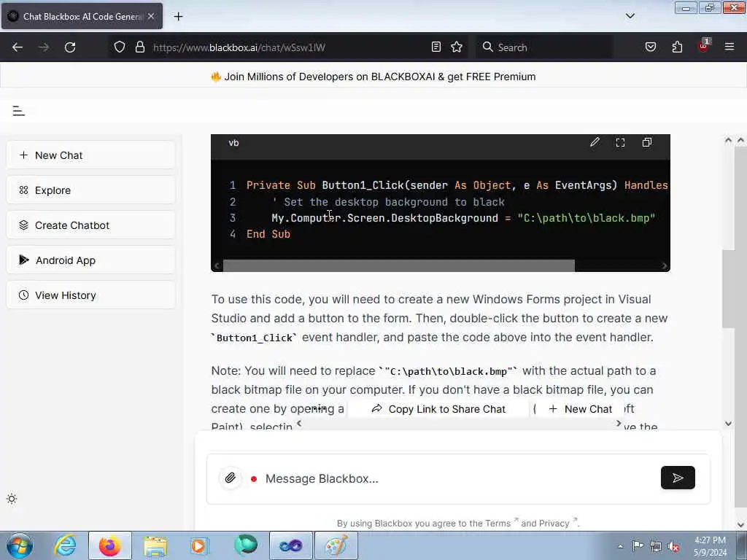The height and width of the screenshot is (560, 747).
Task: Open the Firefox hamburger menu
Action: [x=729, y=47]
